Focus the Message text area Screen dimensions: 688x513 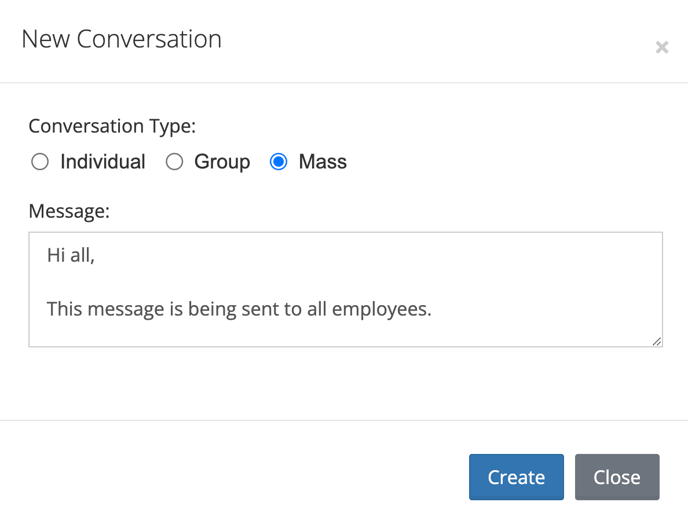[346, 290]
